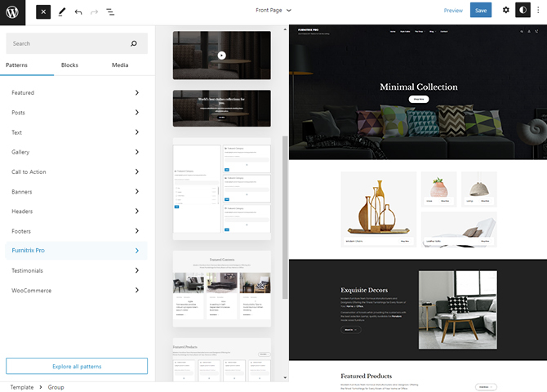Click the Save button
Image resolution: width=547 pixels, height=392 pixels.
481,11
